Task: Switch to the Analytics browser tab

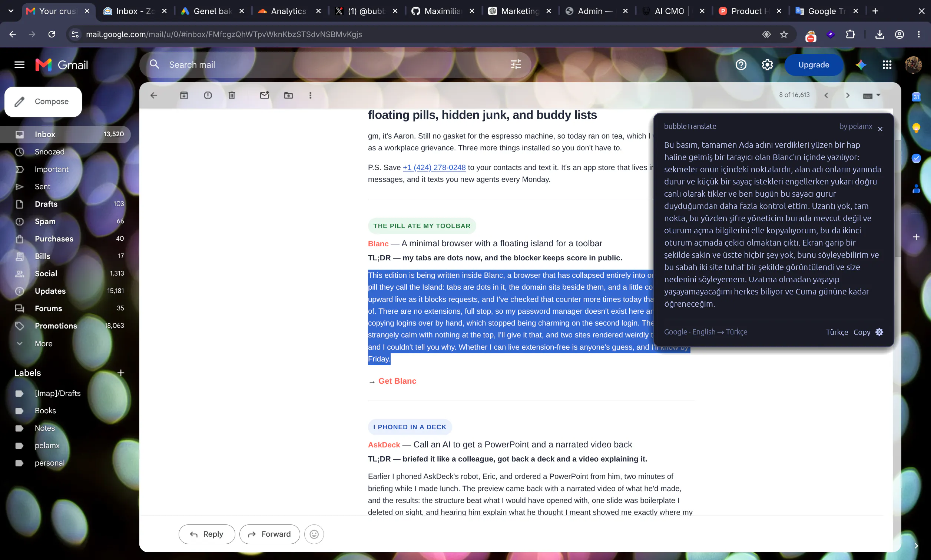Action: [x=289, y=11]
